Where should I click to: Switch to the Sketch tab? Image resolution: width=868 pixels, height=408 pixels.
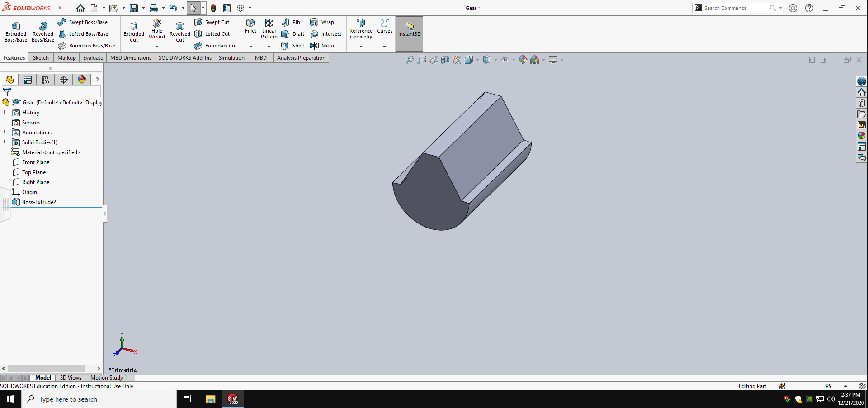[x=41, y=58]
